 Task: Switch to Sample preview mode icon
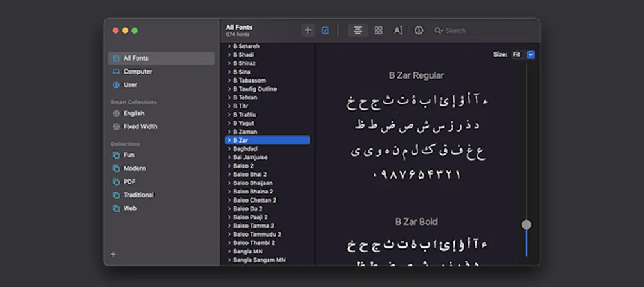357,30
